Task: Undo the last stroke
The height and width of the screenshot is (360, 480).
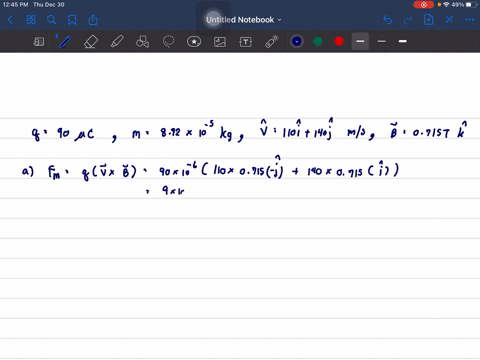Action: pyautogui.click(x=387, y=20)
